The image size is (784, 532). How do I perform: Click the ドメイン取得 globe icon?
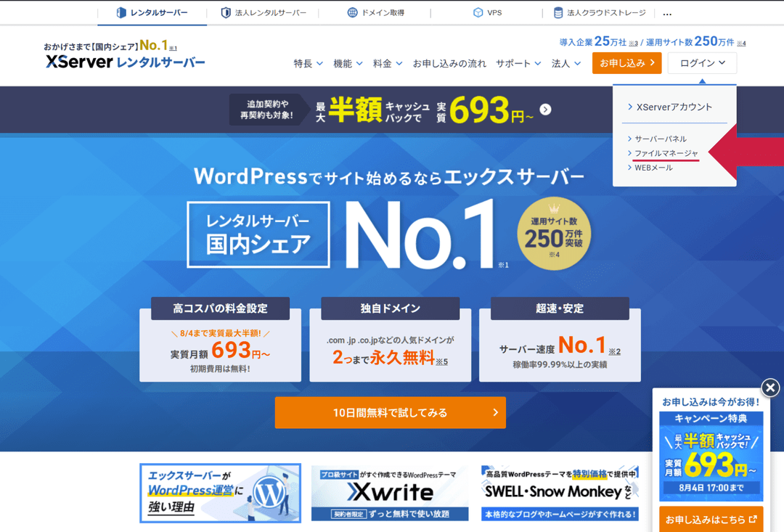(353, 12)
